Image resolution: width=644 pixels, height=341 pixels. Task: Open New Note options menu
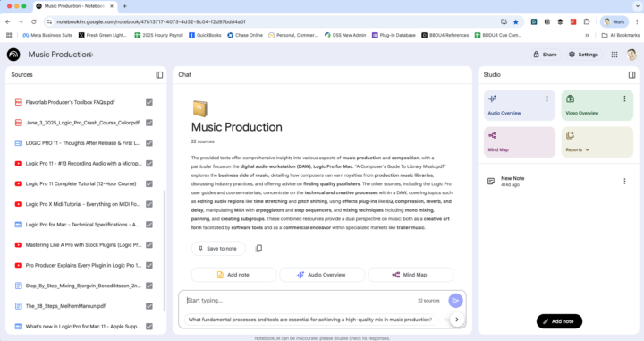coord(624,181)
